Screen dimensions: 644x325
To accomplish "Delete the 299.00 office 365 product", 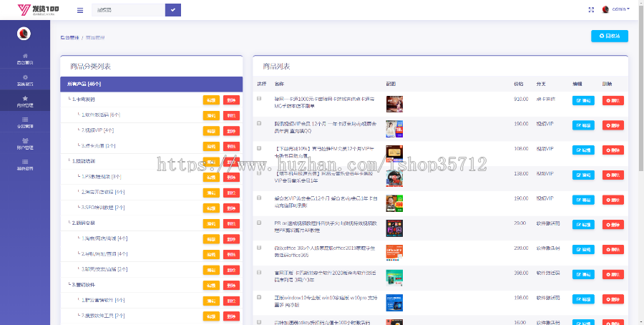I will 613,249.
